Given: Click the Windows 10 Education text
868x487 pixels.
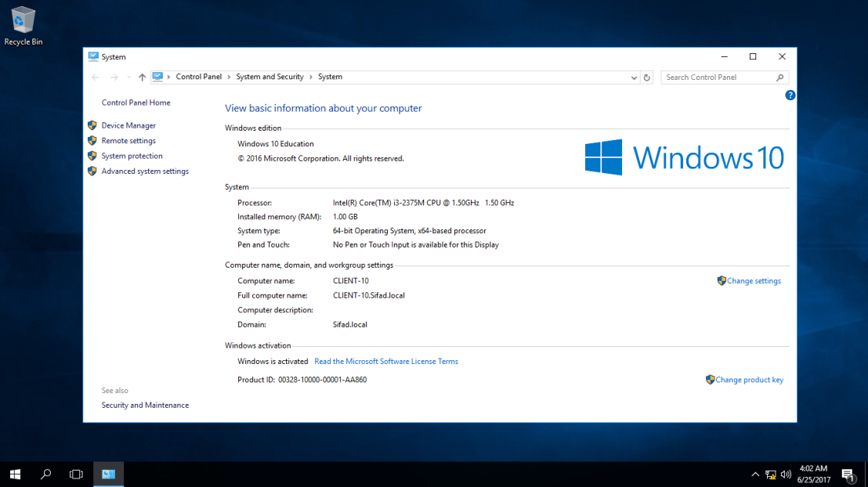Looking at the screenshot, I should click(x=276, y=144).
